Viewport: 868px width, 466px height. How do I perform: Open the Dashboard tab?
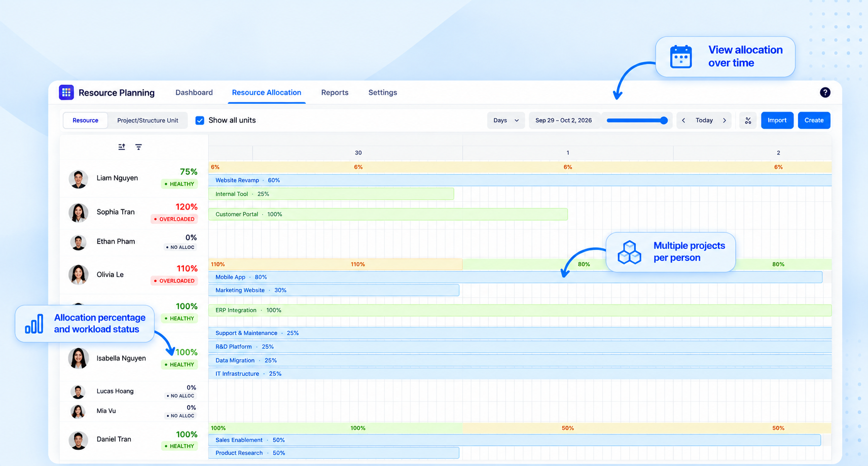tap(194, 92)
